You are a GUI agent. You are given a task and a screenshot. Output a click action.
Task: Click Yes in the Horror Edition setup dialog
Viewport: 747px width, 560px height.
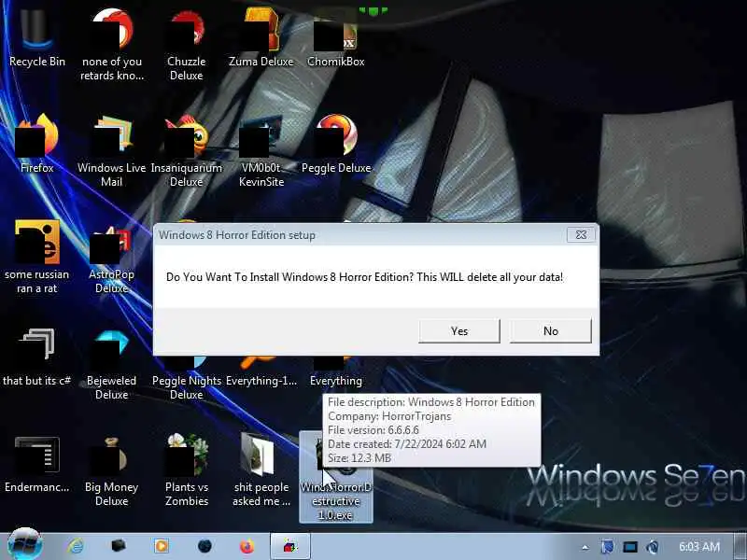(x=459, y=331)
